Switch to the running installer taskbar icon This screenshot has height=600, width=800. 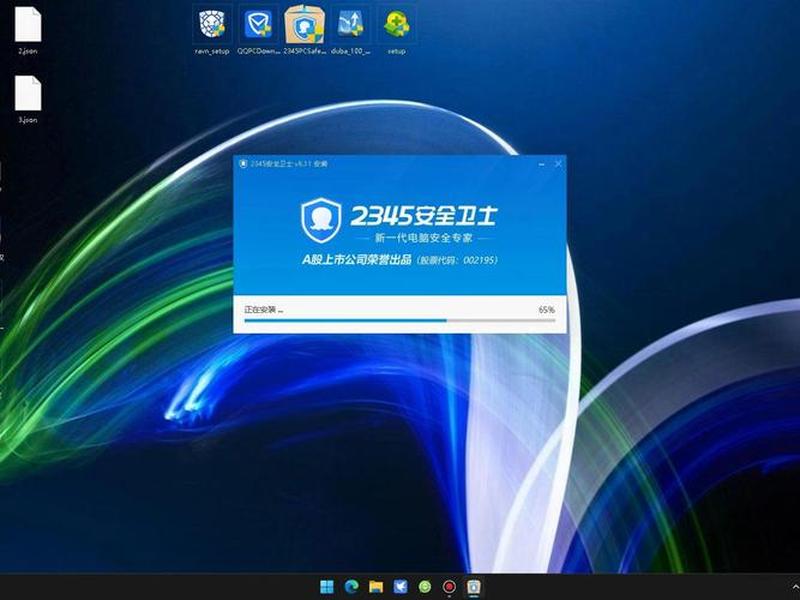click(x=473, y=587)
